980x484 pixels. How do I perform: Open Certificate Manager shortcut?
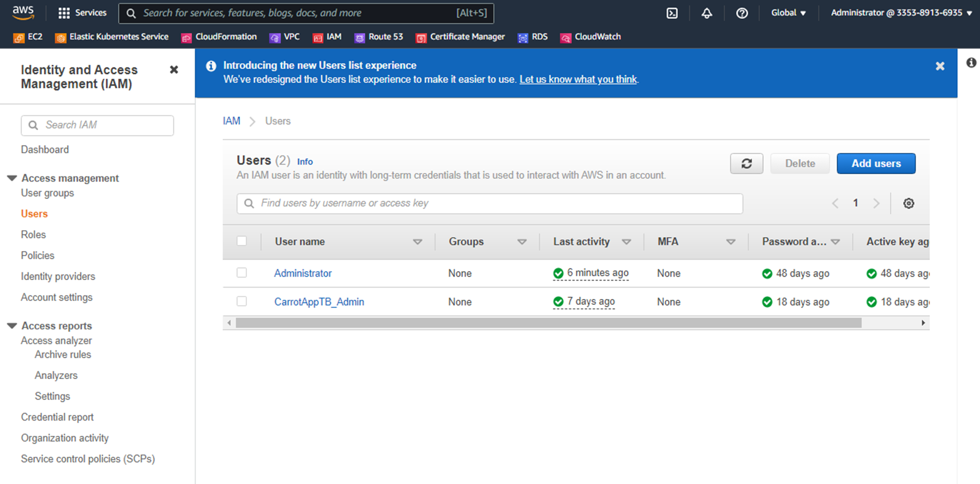pos(460,37)
